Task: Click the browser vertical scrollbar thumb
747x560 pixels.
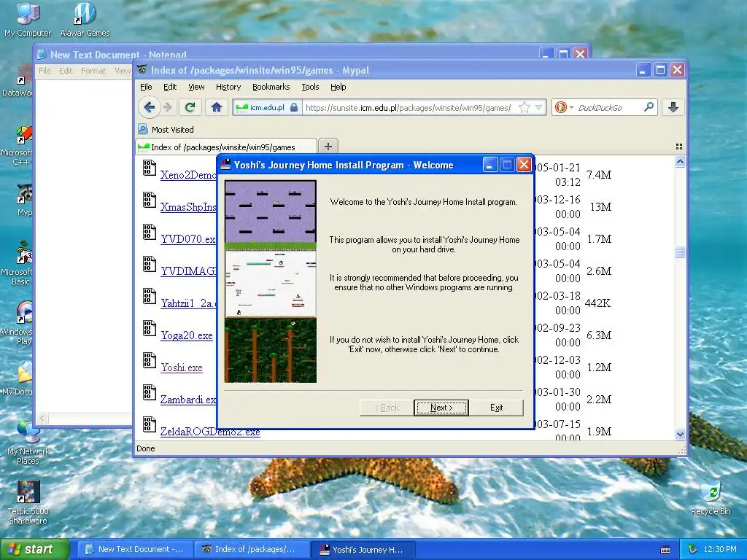Action: pyautogui.click(x=680, y=252)
